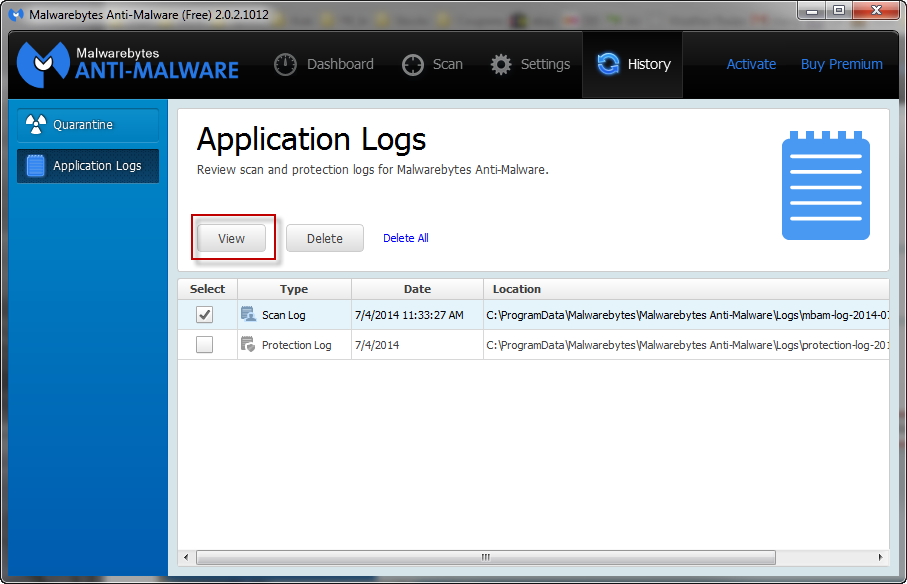Click the Activate link
Screen dimensions: 907x584
[x=751, y=64]
